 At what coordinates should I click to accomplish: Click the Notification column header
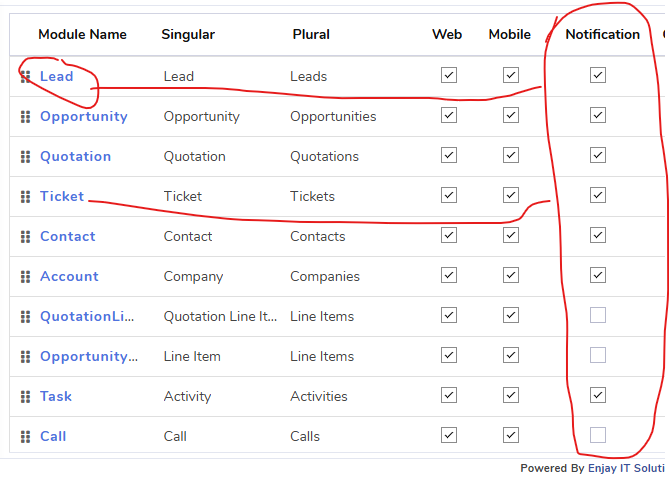[x=602, y=34]
